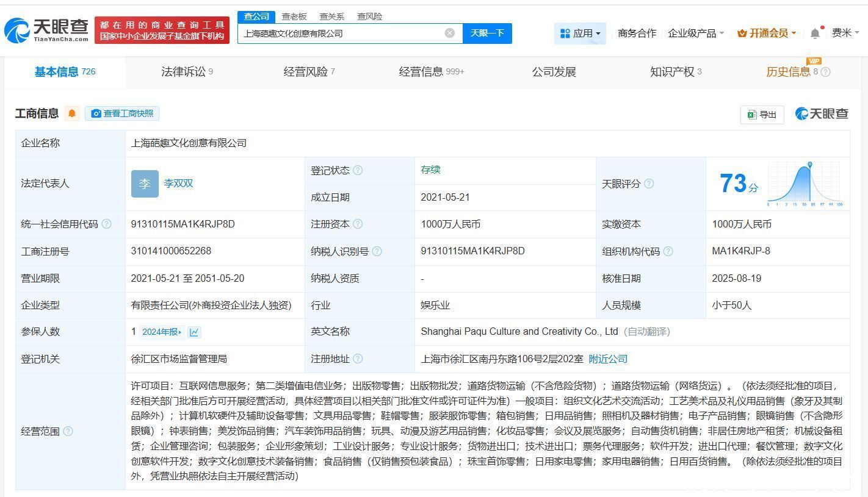Viewport: 868px width, 497px height.
Task: Open the notification bell
Action: click(815, 34)
